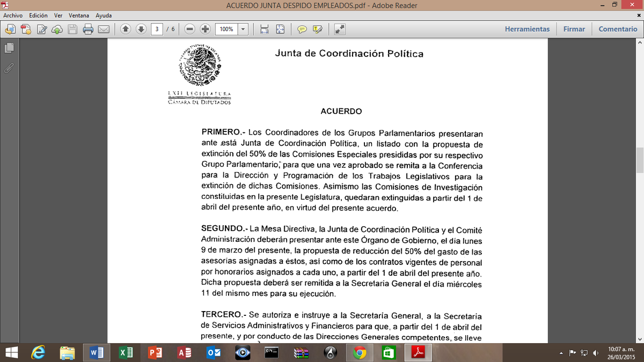Image resolution: width=644 pixels, height=362 pixels.
Task: Click the Create PDF online icon
Action: tap(26, 29)
